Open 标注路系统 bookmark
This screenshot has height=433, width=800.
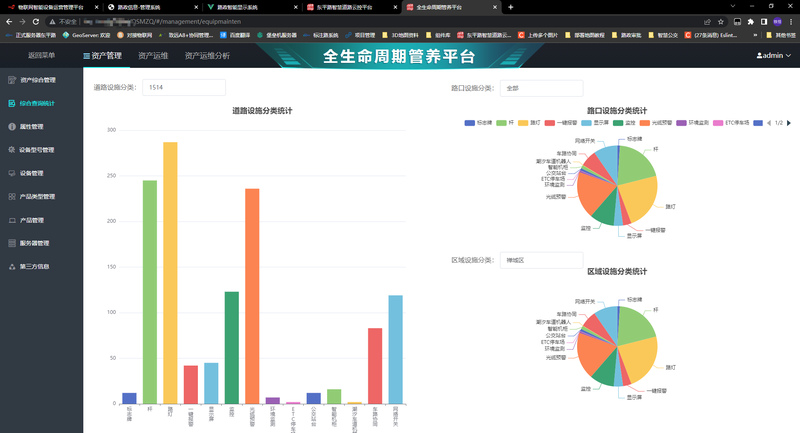[x=321, y=35]
